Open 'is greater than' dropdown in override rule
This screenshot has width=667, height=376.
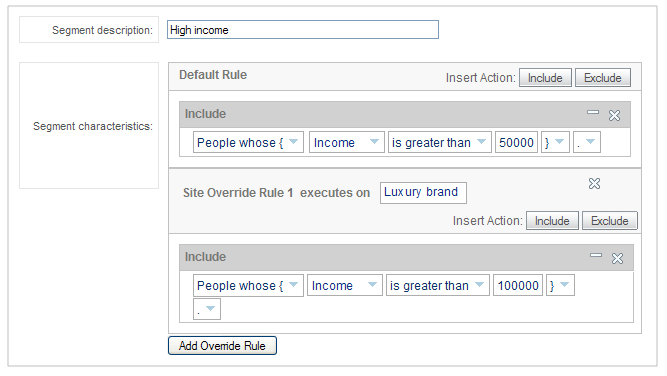[438, 285]
